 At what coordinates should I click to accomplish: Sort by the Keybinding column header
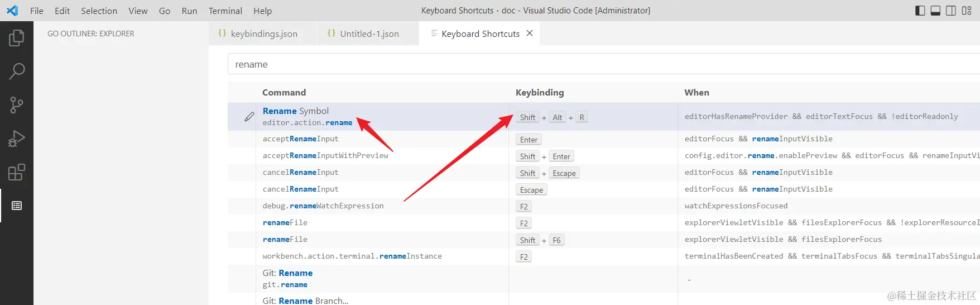pyautogui.click(x=540, y=93)
